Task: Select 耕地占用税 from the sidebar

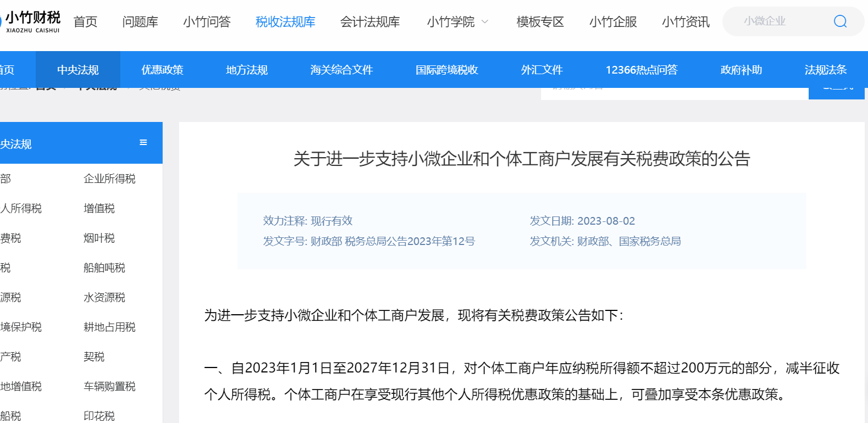Action: 109,327
